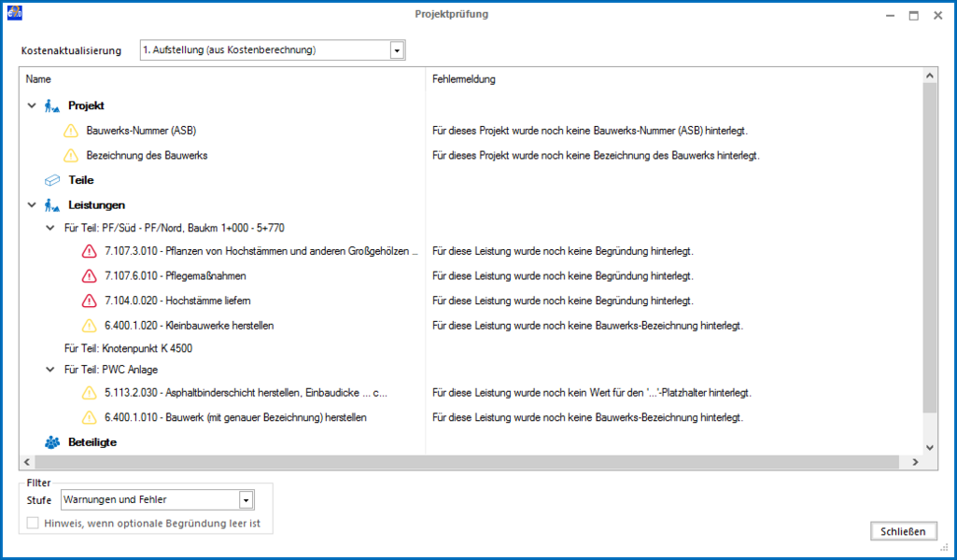Click the Leistungen worker icon

point(52,205)
